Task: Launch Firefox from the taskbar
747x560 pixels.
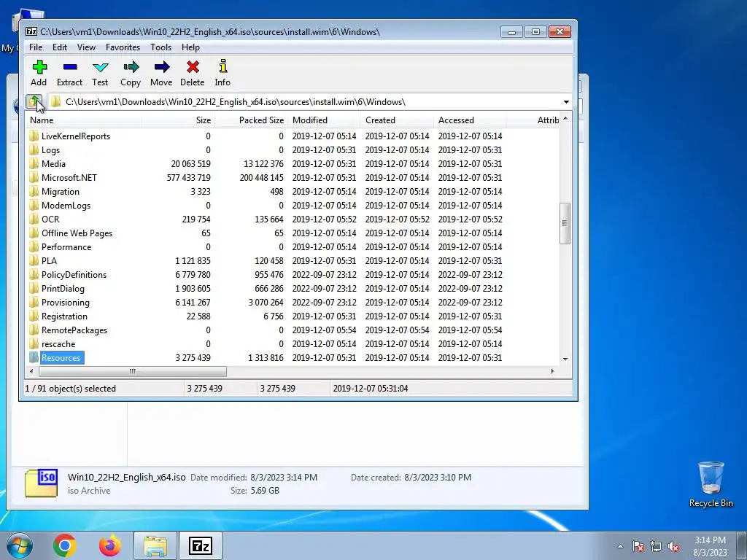Action: coord(110,545)
